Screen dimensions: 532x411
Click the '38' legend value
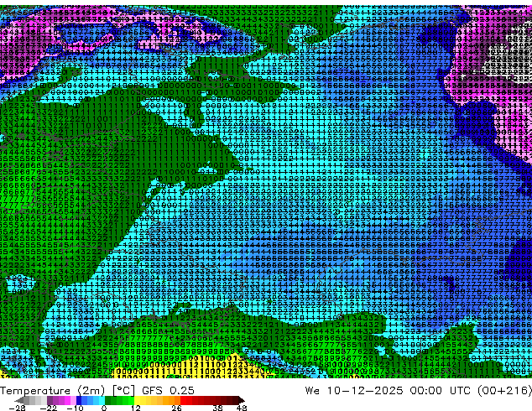click(217, 408)
